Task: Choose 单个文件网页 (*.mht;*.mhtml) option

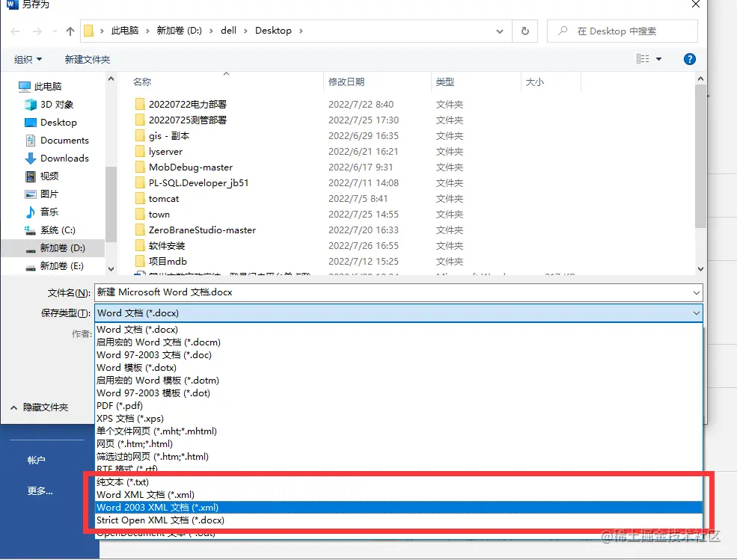Action: pyautogui.click(x=399, y=431)
